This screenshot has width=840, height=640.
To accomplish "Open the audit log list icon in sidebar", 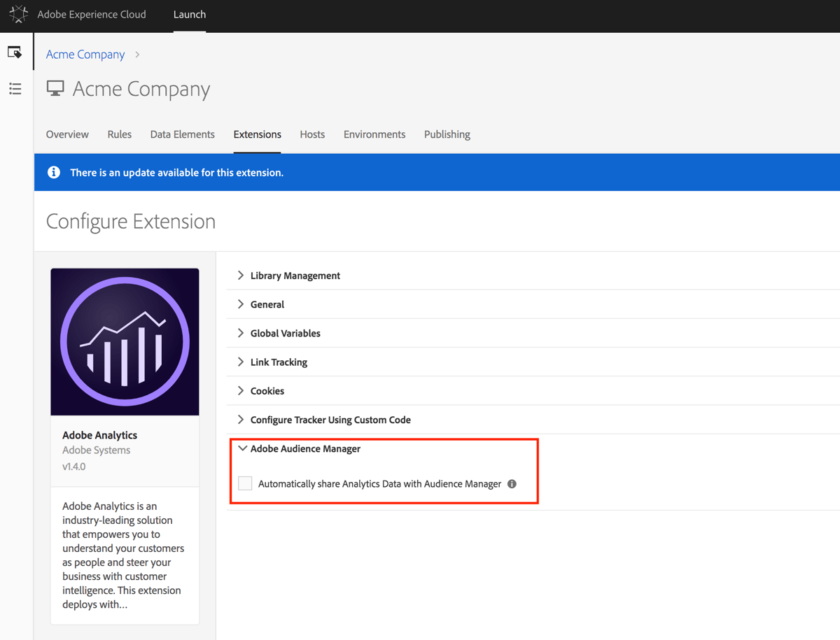I will click(15, 89).
